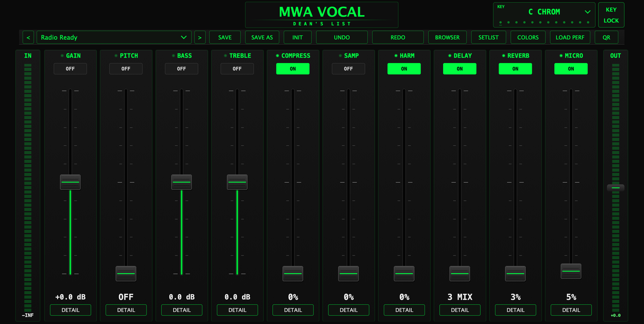Click SAVE AS in the toolbar

click(262, 37)
